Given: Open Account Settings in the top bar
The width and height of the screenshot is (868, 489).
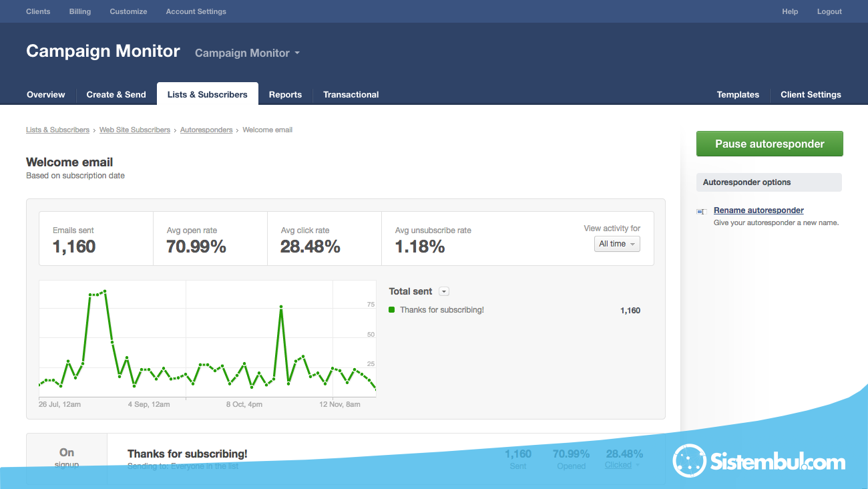Looking at the screenshot, I should tap(196, 11).
